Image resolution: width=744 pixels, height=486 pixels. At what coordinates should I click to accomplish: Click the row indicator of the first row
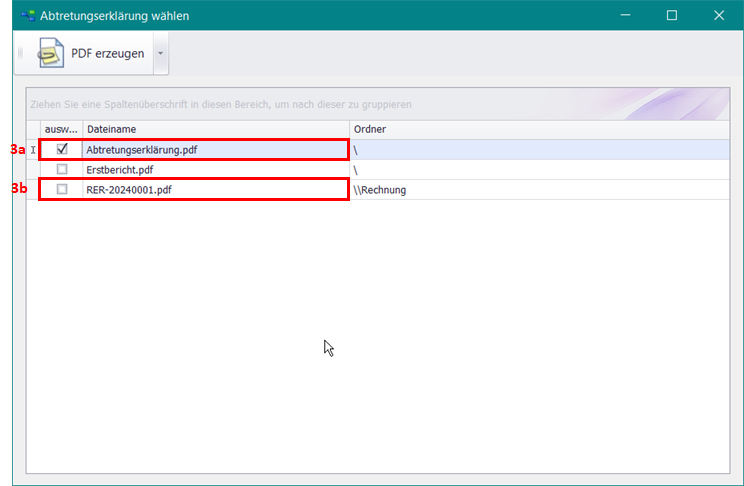point(33,149)
